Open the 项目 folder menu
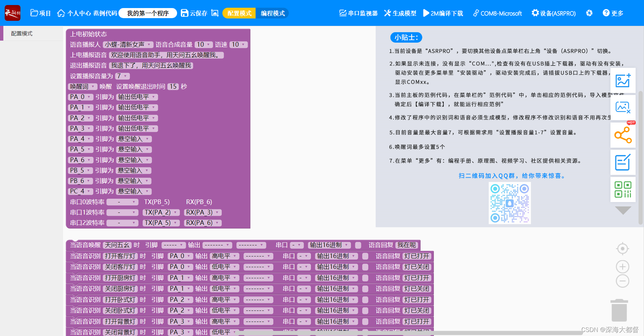Image resolution: width=644 pixels, height=336 pixels. 41,13
